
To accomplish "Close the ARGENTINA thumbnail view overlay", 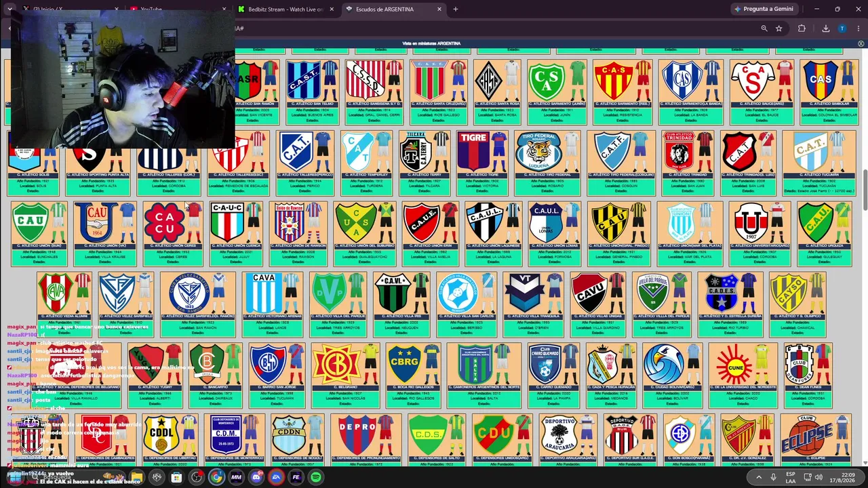I will [861, 43].
